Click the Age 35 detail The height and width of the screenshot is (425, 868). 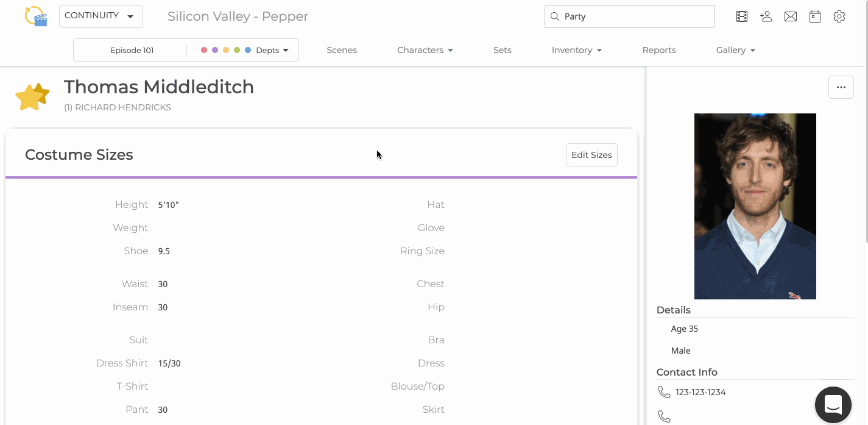point(685,329)
